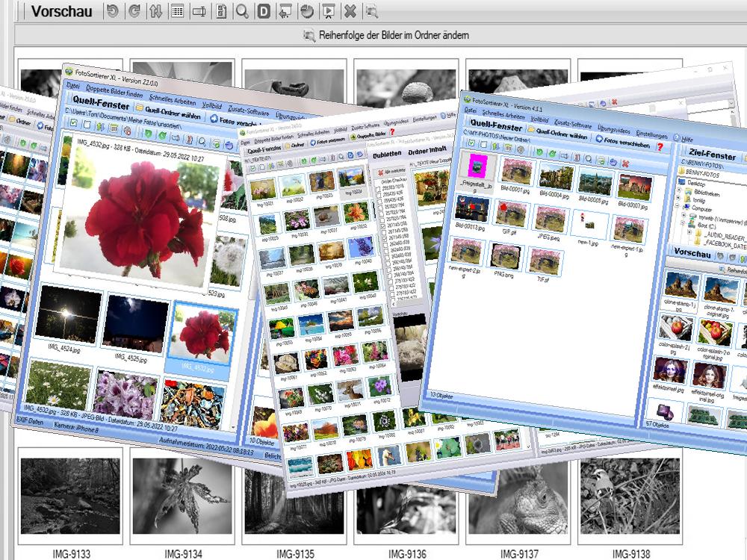Click the gray X delete icon in Vorschau toolbar
The image size is (747, 560).
coord(350,11)
